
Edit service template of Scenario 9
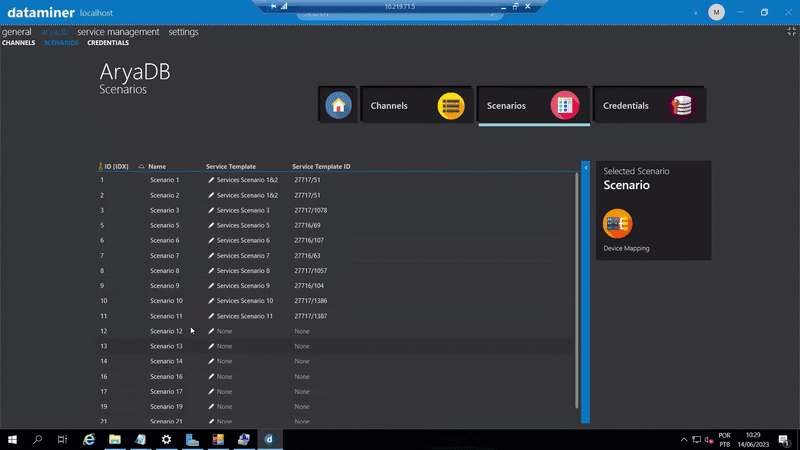(x=211, y=286)
